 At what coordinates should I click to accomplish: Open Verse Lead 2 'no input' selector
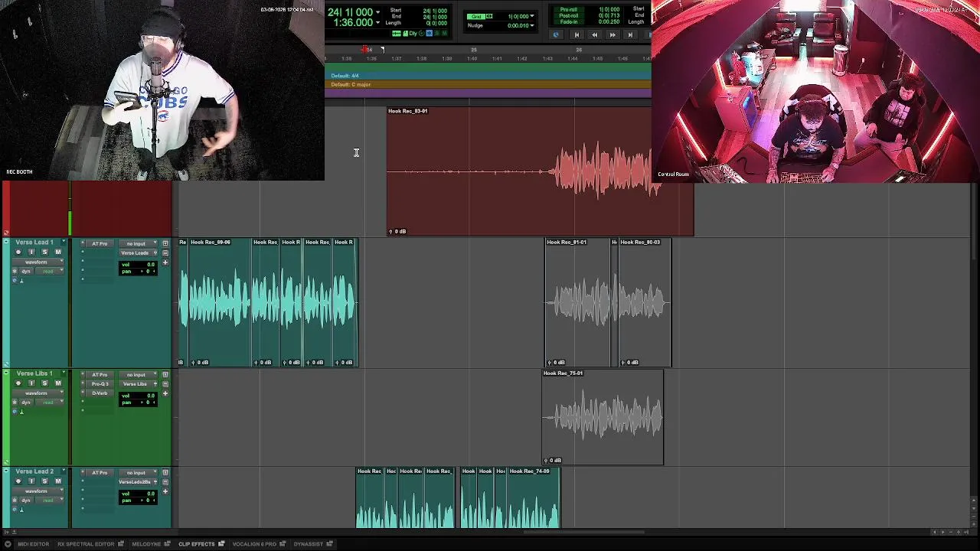(138, 473)
